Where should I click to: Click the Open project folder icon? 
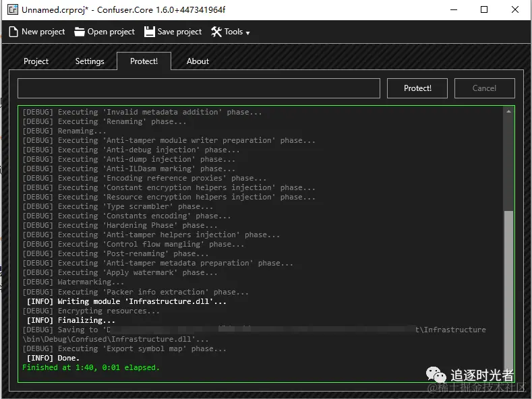click(x=80, y=32)
